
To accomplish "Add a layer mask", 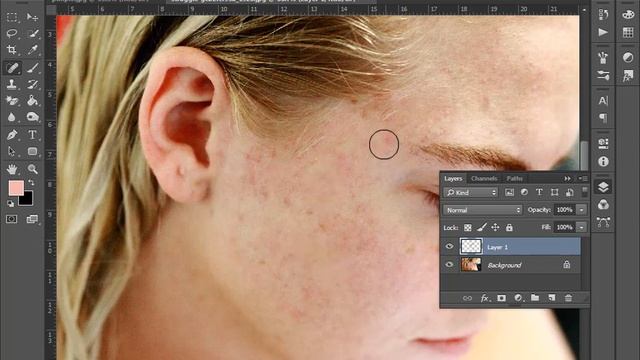I will (x=501, y=298).
